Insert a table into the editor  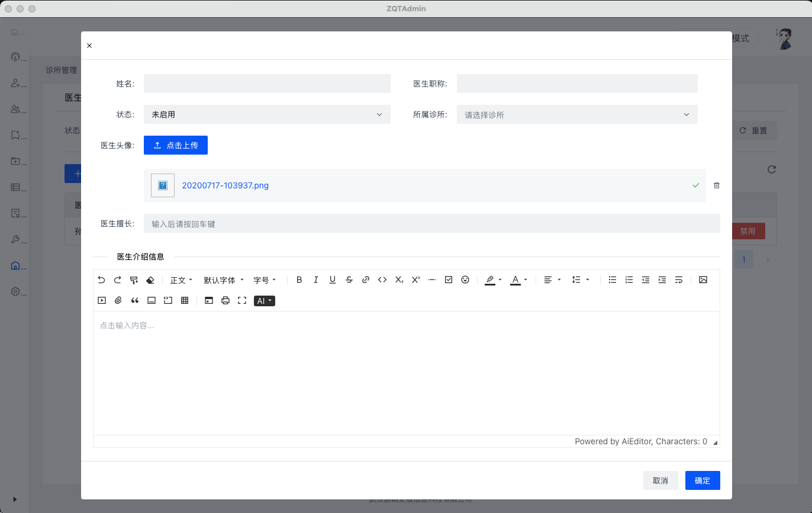185,300
